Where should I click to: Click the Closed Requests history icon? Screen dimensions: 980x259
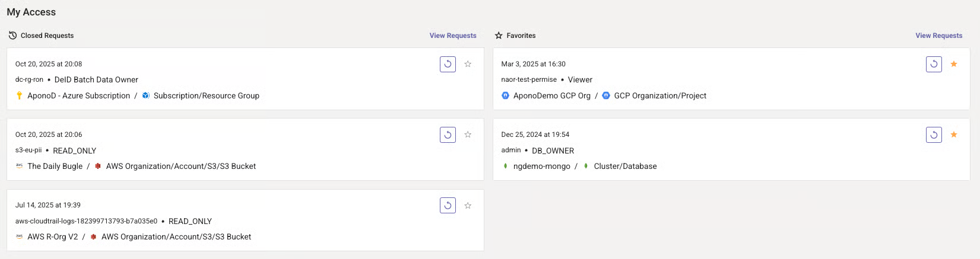(x=12, y=36)
